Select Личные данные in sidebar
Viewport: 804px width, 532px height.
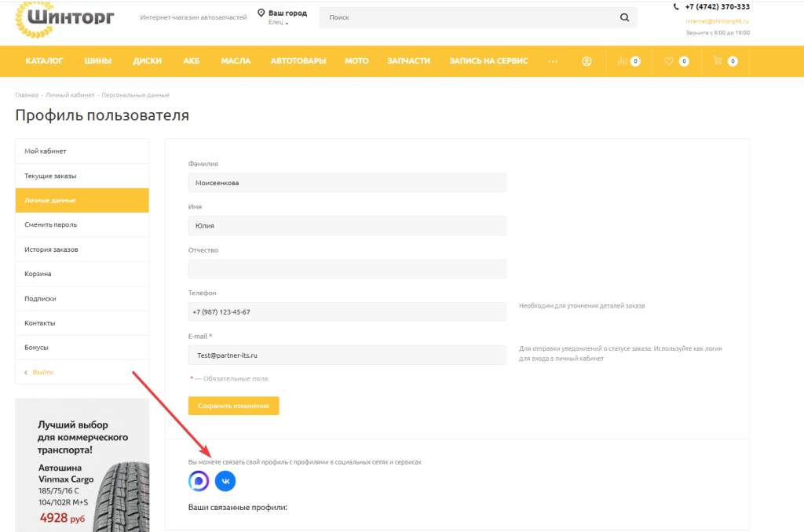tap(82, 200)
